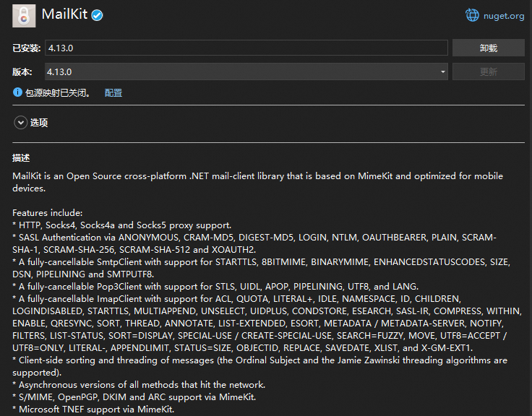
Task: Click the 已安装 installed label
Action: click(27, 48)
